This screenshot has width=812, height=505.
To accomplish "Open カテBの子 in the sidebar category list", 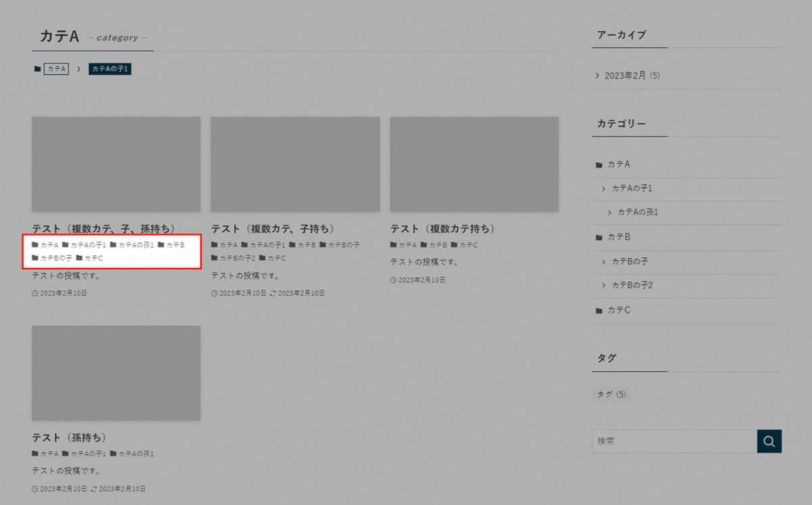I will click(x=630, y=261).
